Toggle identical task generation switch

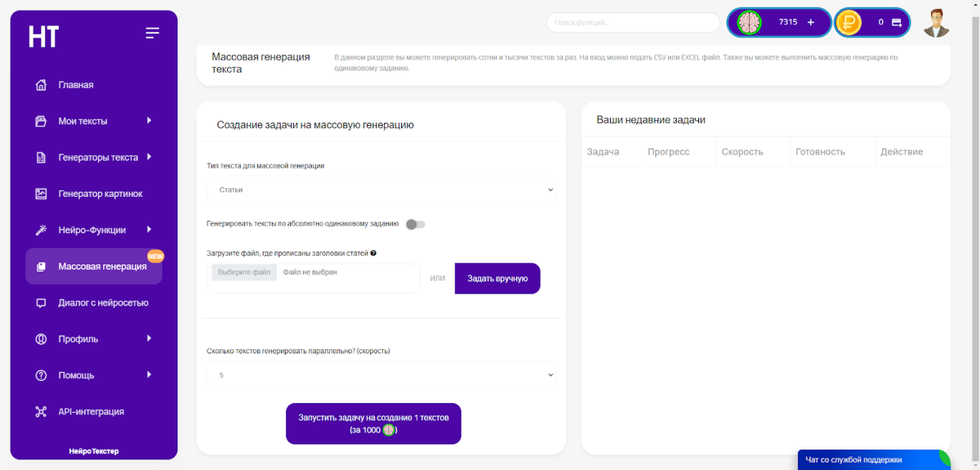[416, 224]
